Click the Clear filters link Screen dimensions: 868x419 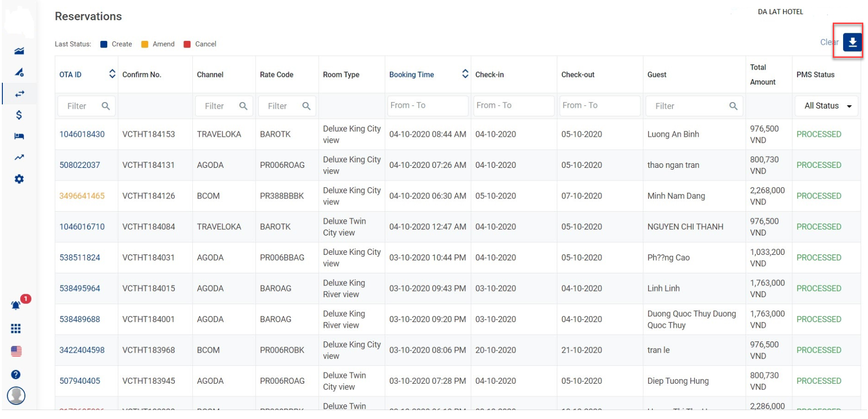tap(828, 42)
